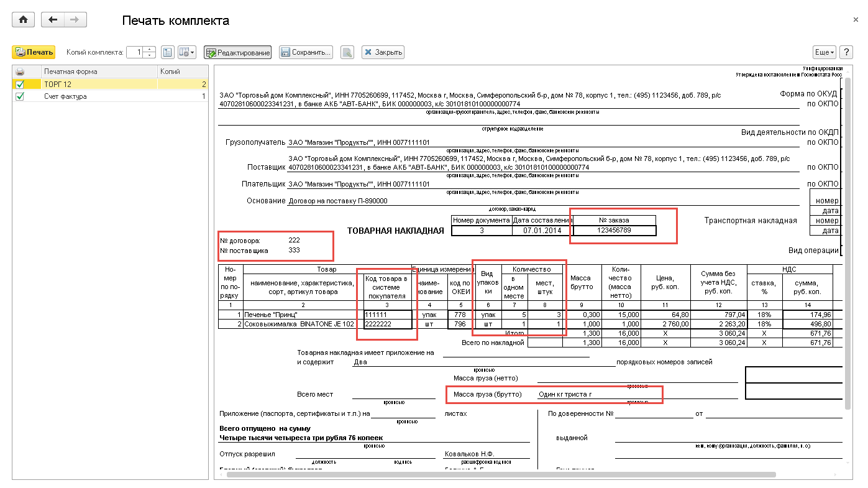Click Закрыть button
Screen dimensions: 868x488
pos(383,52)
